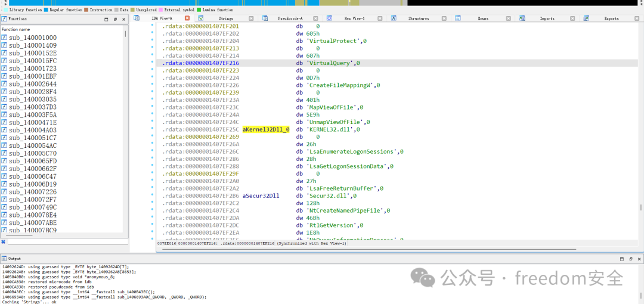Select function sub_140003035
This screenshot has height=304, width=644.
pyautogui.click(x=33, y=100)
